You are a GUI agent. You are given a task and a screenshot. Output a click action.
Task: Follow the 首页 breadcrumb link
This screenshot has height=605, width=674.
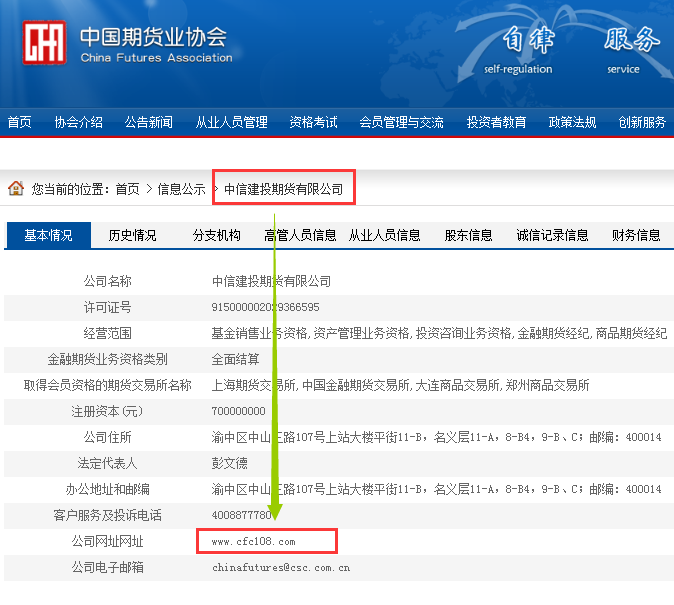click(x=128, y=189)
